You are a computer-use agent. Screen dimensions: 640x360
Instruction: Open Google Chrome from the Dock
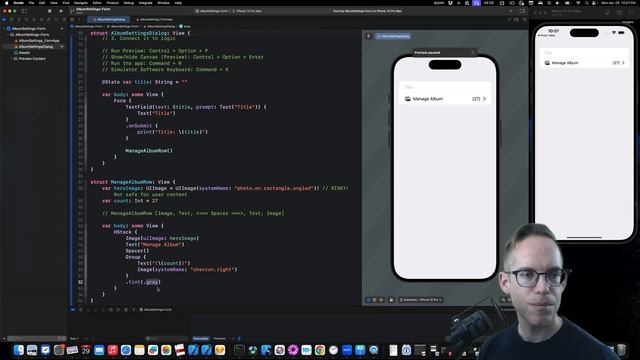point(320,350)
